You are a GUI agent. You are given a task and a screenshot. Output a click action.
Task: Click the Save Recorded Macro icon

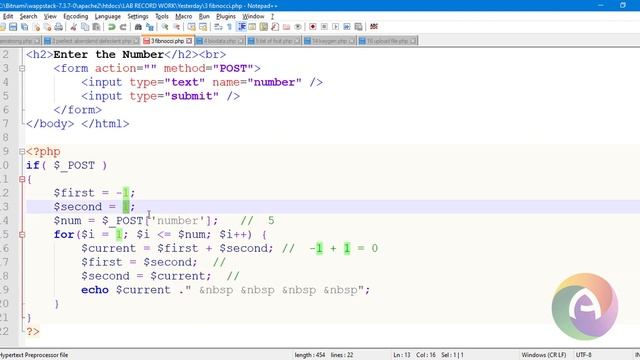358,27
